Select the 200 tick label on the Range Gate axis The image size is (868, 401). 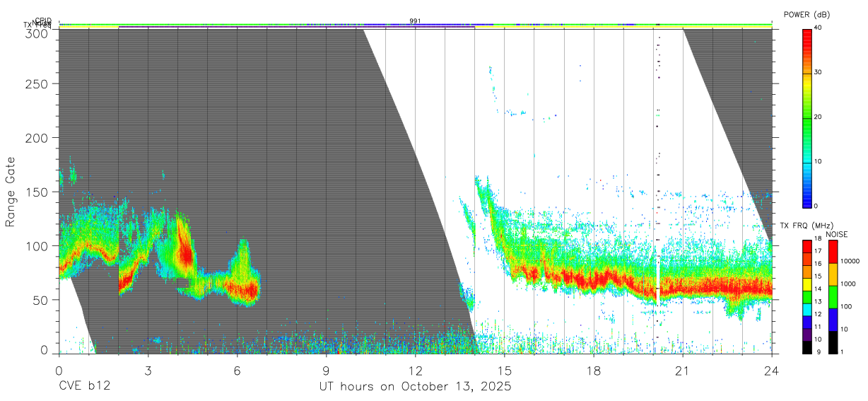click(37, 137)
